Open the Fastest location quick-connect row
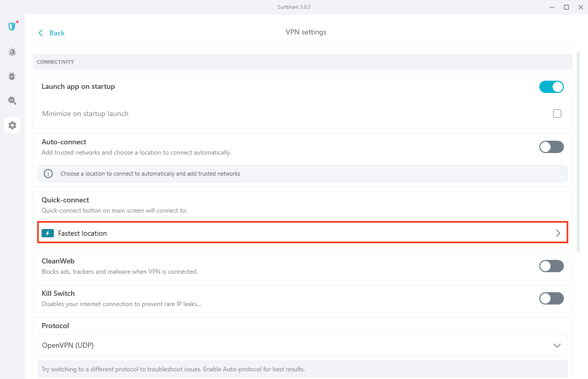The image size is (588, 379). [303, 233]
